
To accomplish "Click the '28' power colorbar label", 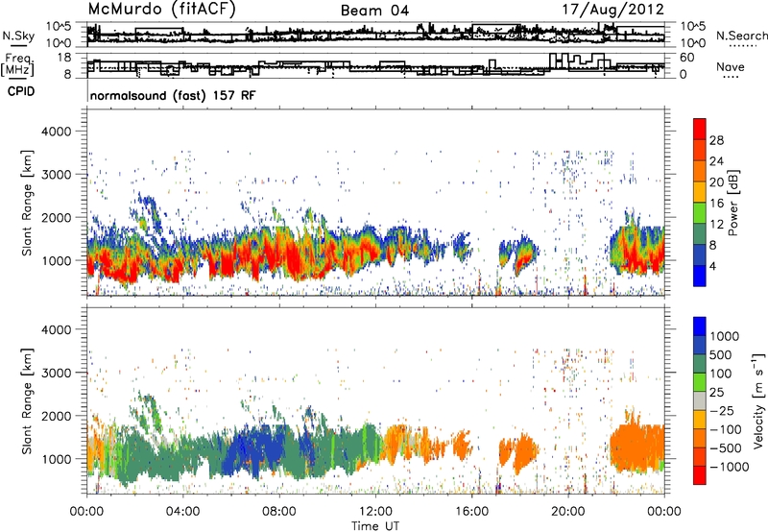I will tap(716, 140).
